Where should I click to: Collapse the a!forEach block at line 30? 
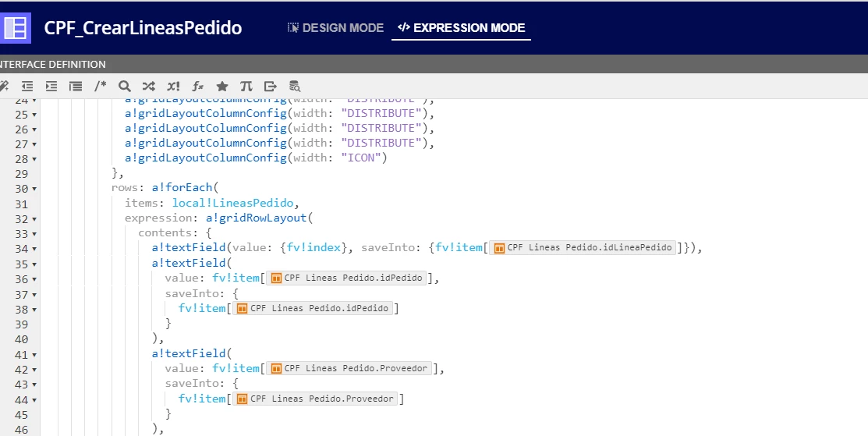(34, 190)
